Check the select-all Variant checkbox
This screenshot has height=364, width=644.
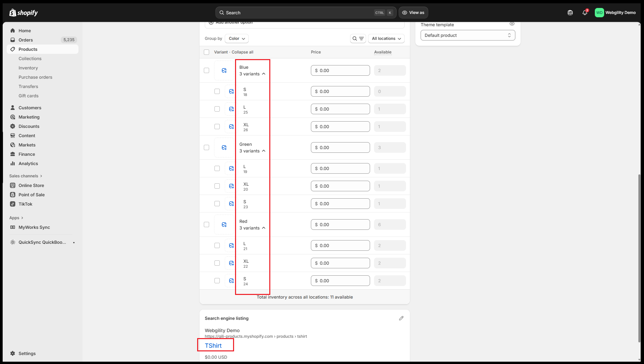[x=206, y=52]
